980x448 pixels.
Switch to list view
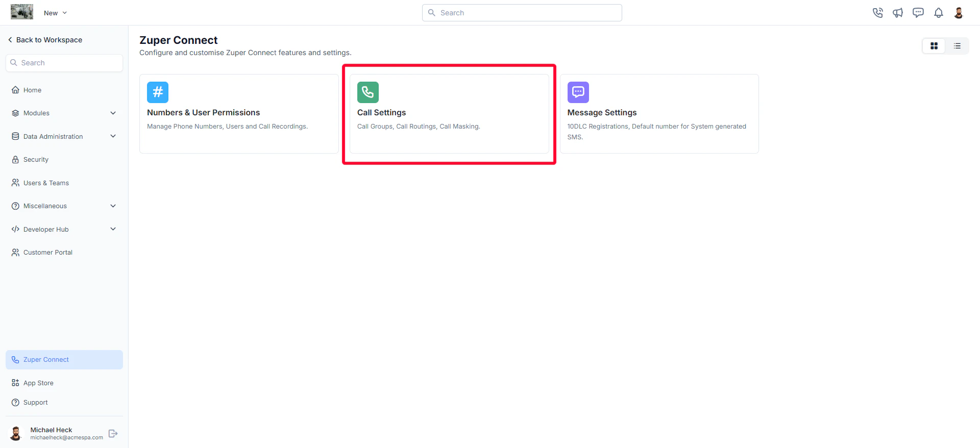click(x=957, y=46)
